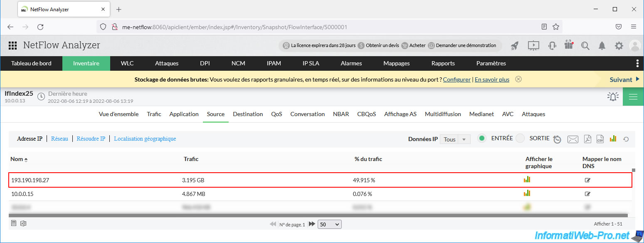Click the Configurer link in banner
The height and width of the screenshot is (243, 644).
tap(456, 79)
